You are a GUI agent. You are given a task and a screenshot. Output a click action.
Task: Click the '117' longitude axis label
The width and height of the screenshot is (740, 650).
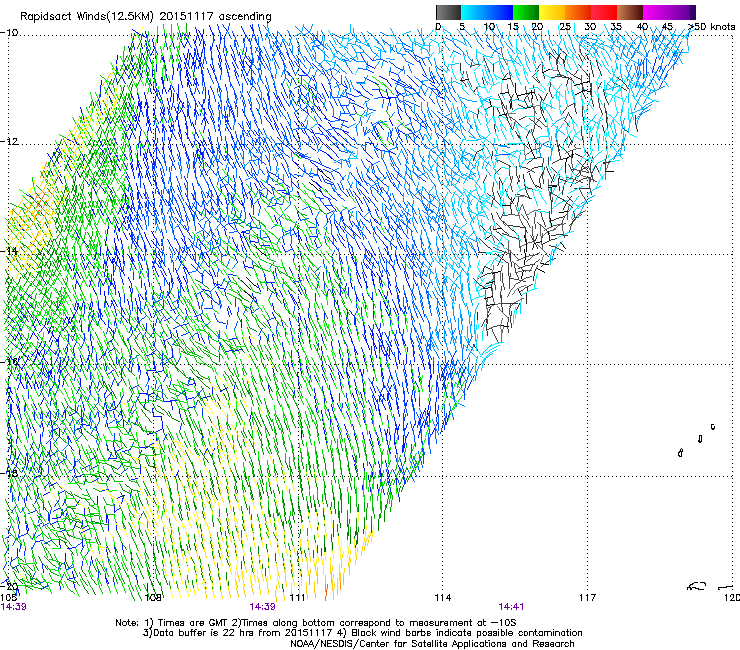[x=588, y=598]
